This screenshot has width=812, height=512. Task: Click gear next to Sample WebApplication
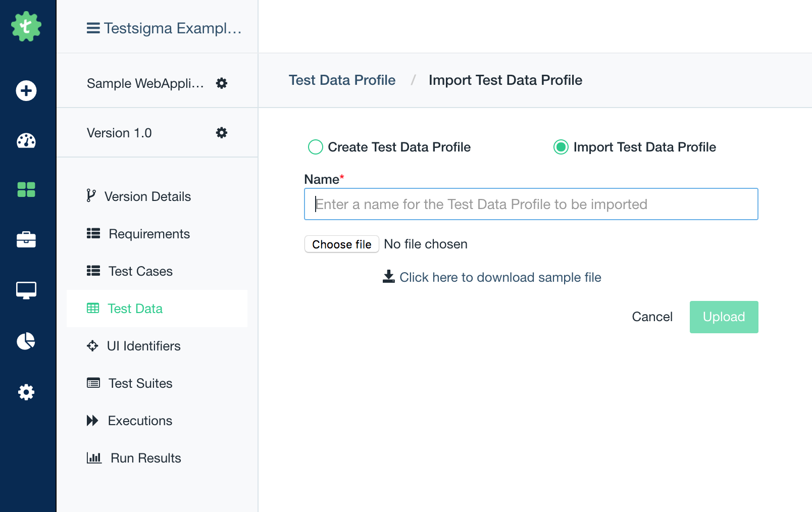pos(222,83)
